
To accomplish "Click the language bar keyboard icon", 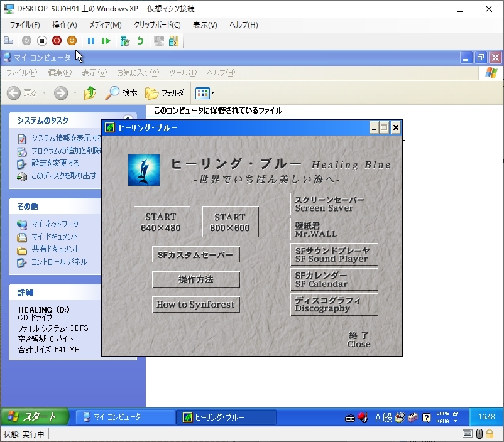I will (x=349, y=418).
